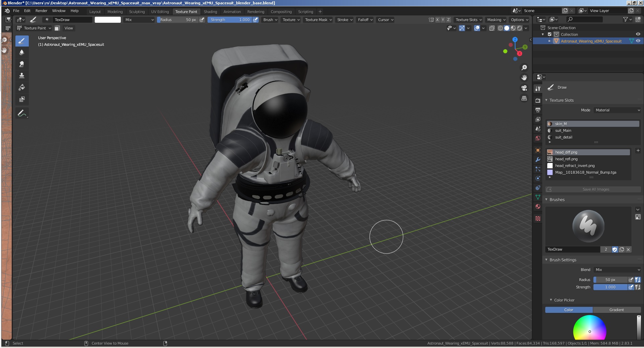
Task: Open the blend mode Mix dropdown in header
Action: [139, 20]
